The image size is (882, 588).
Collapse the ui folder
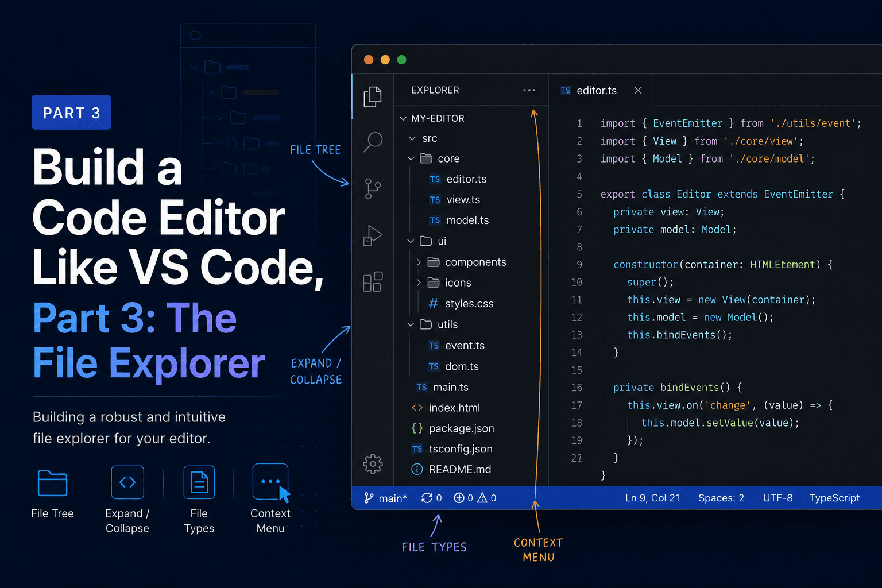411,241
